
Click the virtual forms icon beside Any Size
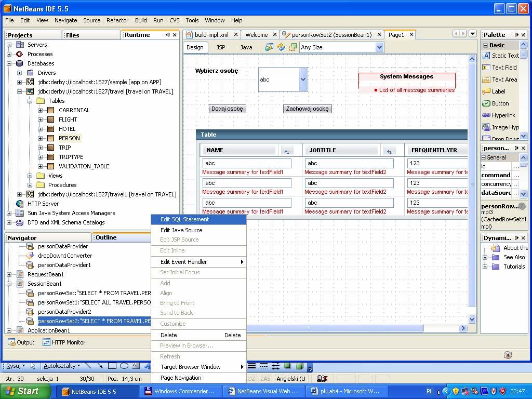[x=293, y=47]
